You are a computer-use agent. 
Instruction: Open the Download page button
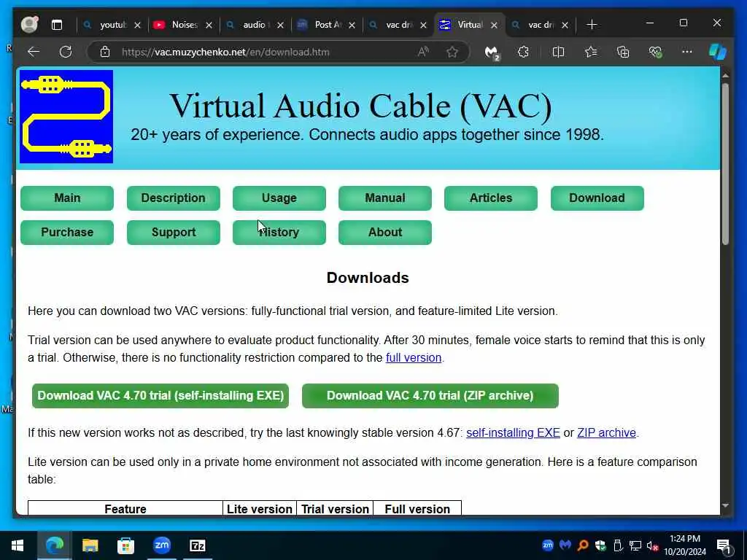coord(597,198)
